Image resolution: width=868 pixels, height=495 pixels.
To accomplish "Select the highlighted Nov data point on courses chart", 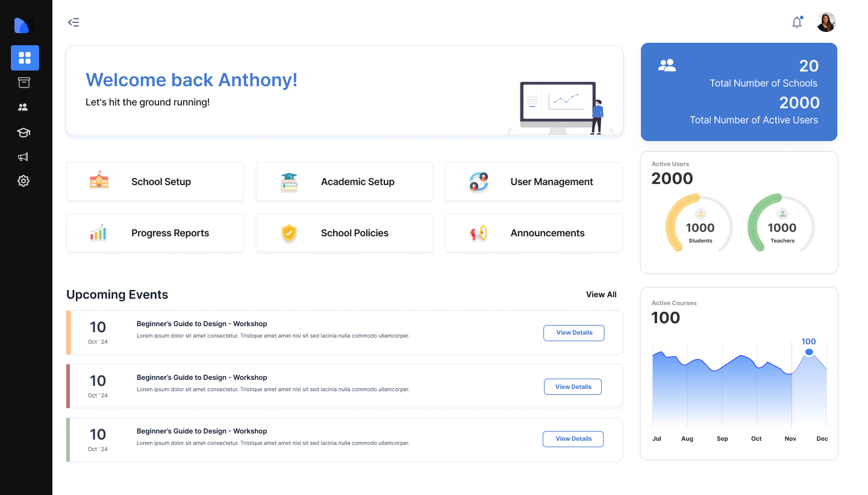I will click(x=809, y=351).
